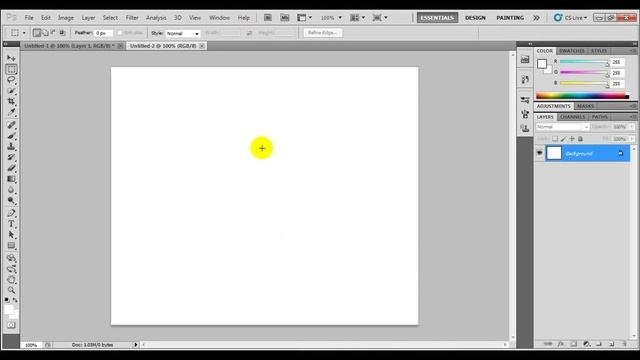Open the Screen Mode dropdown
This screenshot has width=640, height=360.
click(380, 18)
